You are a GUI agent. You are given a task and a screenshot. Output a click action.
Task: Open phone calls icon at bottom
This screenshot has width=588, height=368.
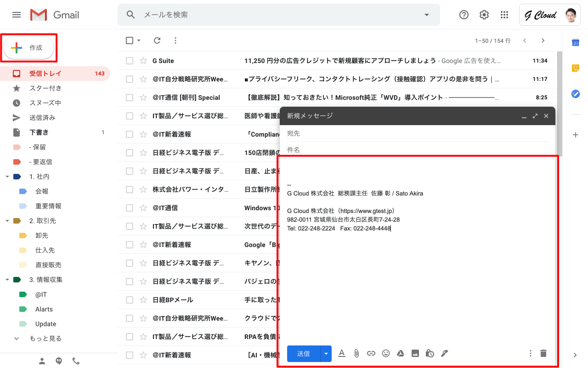point(76,361)
